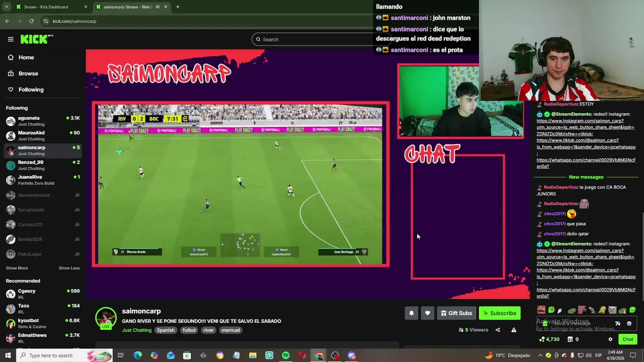Click chvs2017 username saying 'que pasa'
The image size is (644, 362).
point(554,224)
